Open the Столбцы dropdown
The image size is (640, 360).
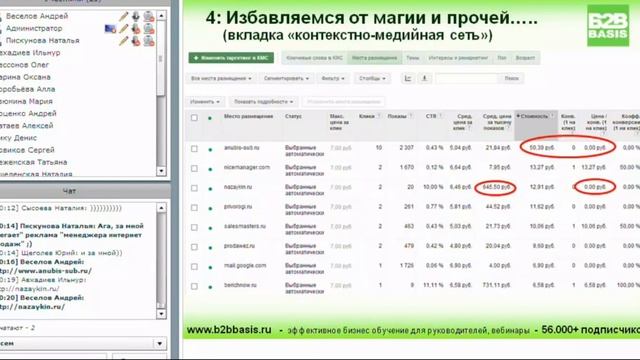pyautogui.click(x=372, y=78)
